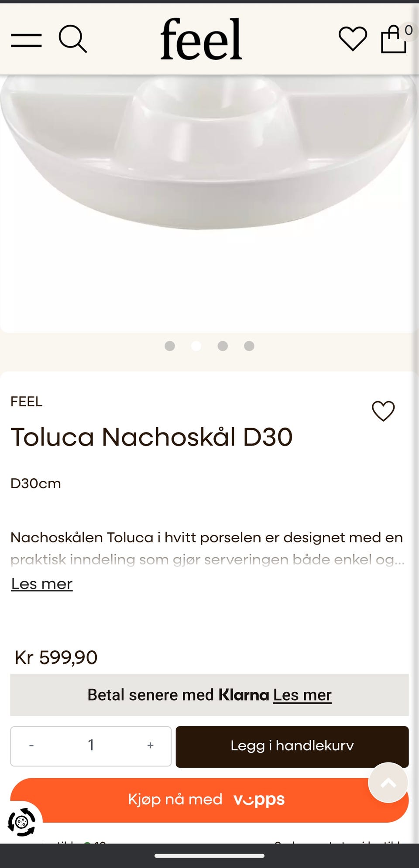Image resolution: width=419 pixels, height=868 pixels.
Task: Click the quantity input field
Action: (x=91, y=746)
